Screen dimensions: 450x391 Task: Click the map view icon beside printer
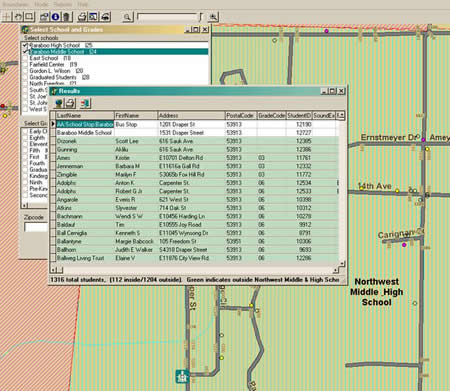pyautogui.click(x=93, y=17)
